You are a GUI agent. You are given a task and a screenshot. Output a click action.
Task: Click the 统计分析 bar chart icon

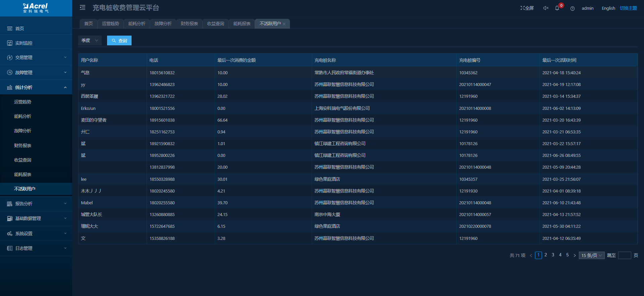coord(10,87)
